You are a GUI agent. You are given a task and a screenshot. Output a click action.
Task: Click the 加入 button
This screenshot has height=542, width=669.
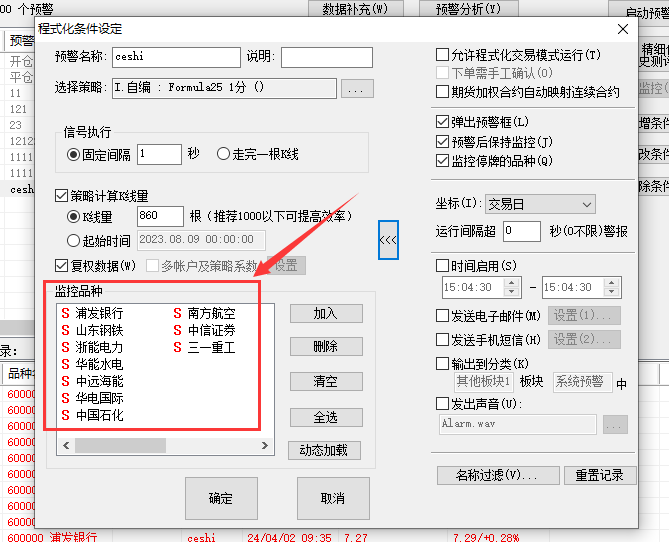pyautogui.click(x=326, y=314)
